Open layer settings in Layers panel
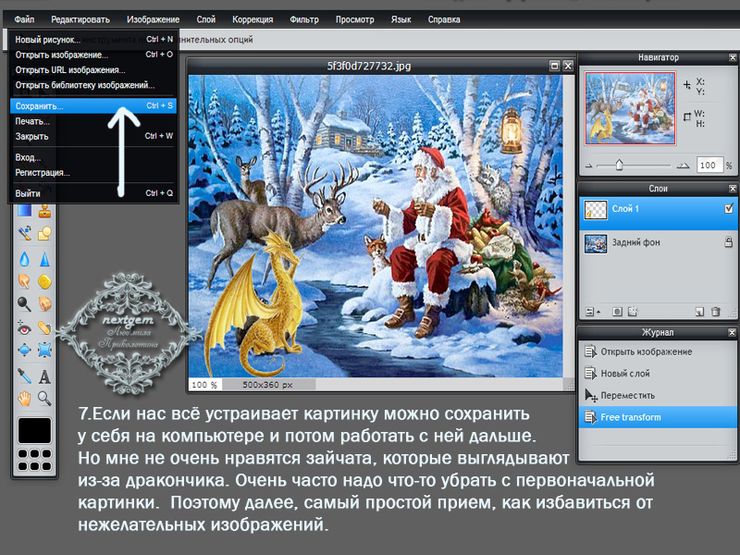740x555 pixels. [x=591, y=311]
